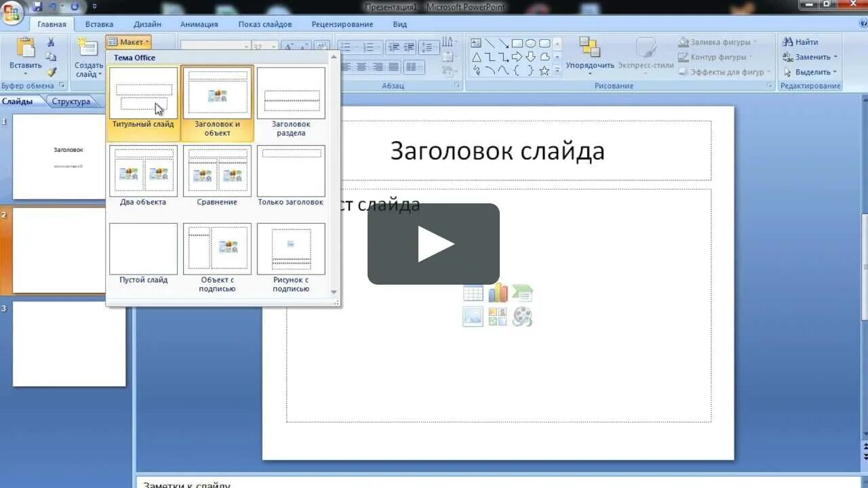868x488 pixels.
Task: Select the Format Painter brush icon
Action: click(51, 72)
